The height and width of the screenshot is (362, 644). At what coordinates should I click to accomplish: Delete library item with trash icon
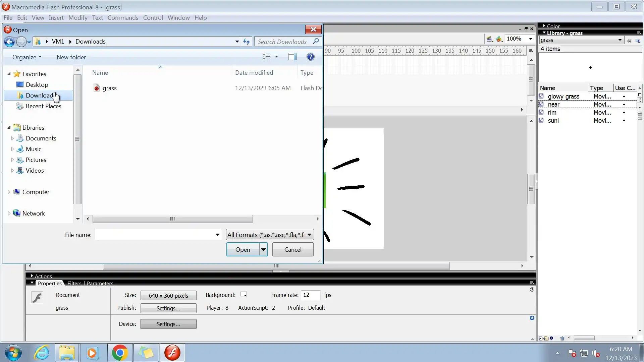[562, 338]
